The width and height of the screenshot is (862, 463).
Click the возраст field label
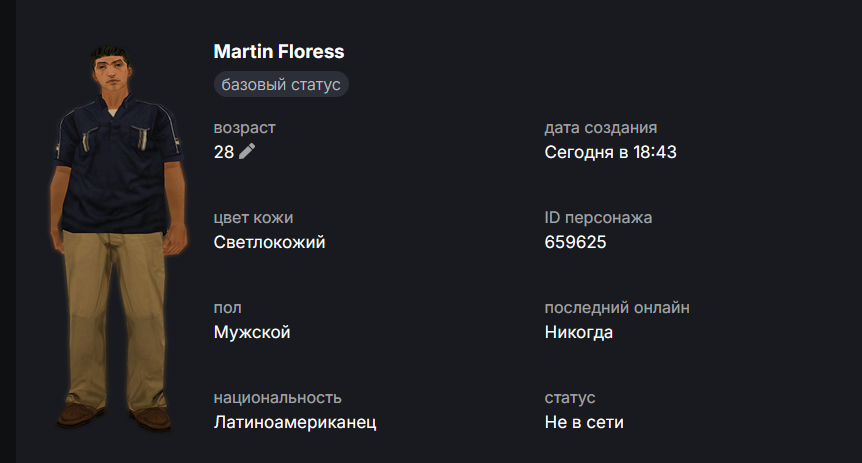[x=244, y=128]
